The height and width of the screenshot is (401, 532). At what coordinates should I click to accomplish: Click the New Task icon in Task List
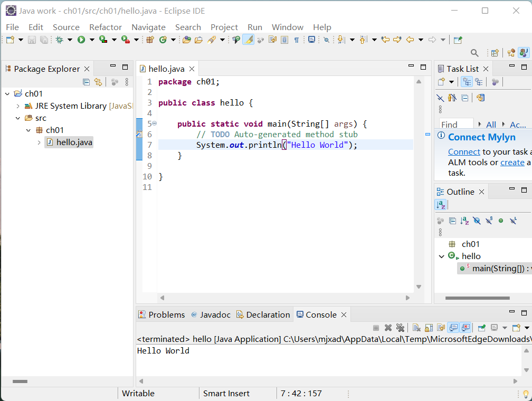coord(441,82)
